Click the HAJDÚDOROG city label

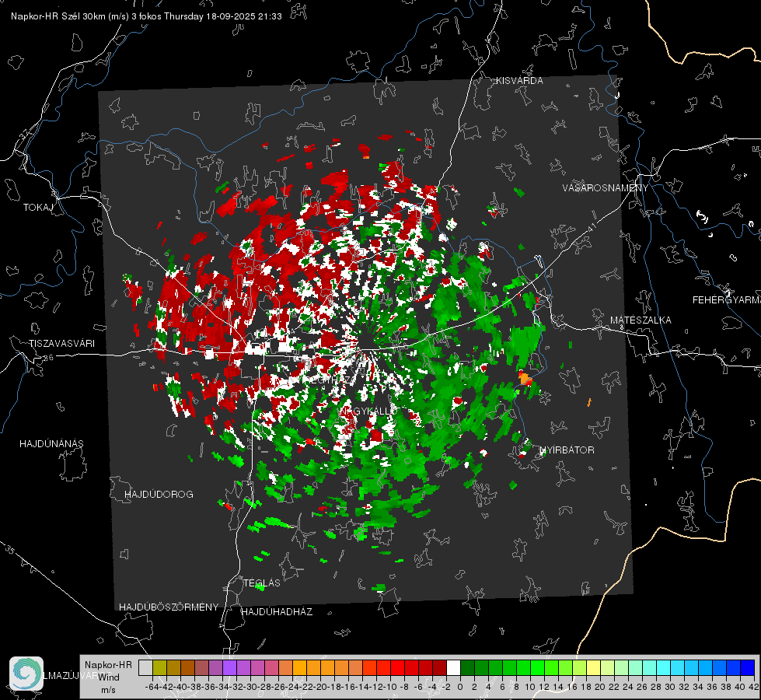pyautogui.click(x=159, y=495)
